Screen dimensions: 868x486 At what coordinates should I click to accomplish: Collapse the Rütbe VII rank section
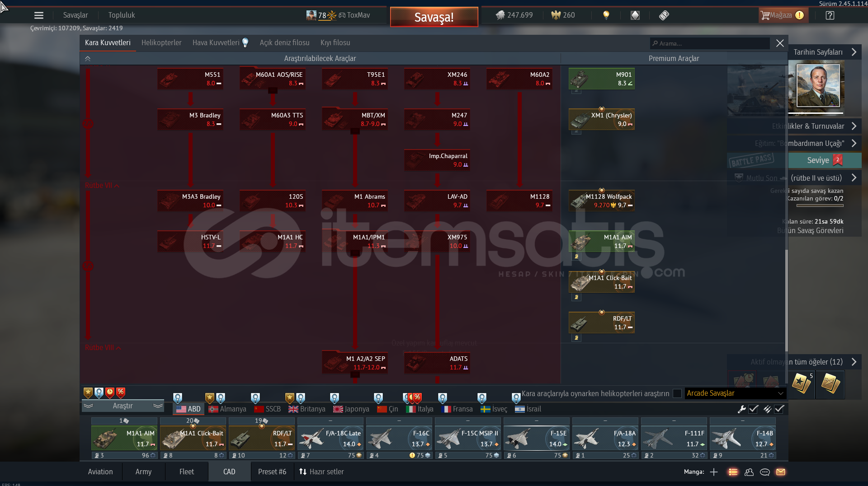pos(102,186)
